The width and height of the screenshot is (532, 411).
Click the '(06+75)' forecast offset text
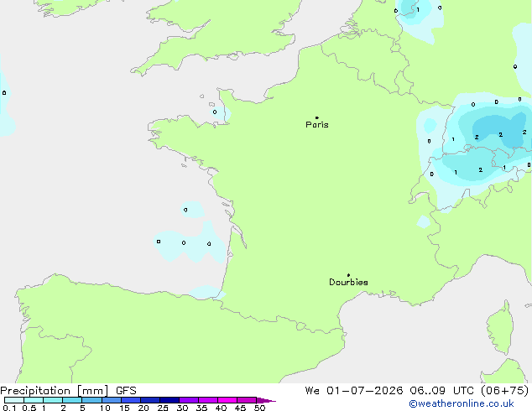tap(505, 391)
